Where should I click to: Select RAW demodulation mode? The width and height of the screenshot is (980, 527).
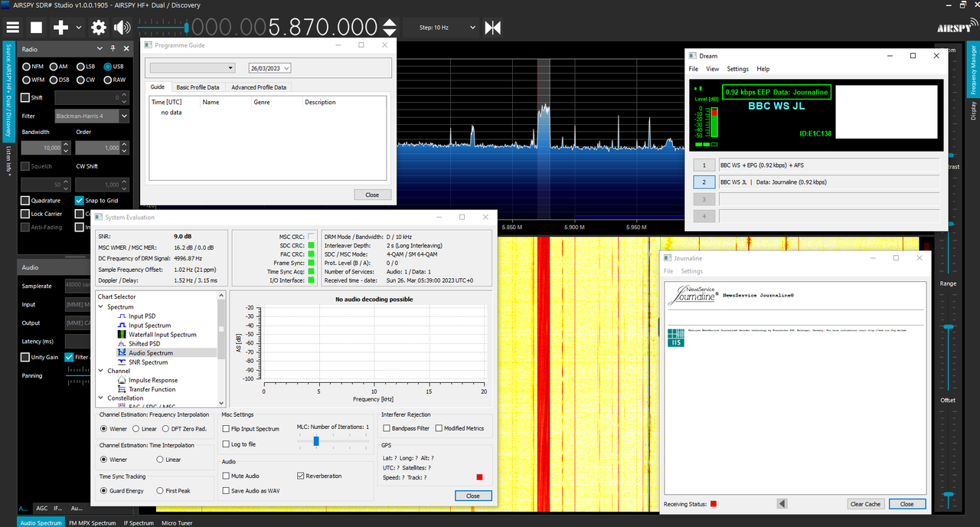click(x=114, y=80)
